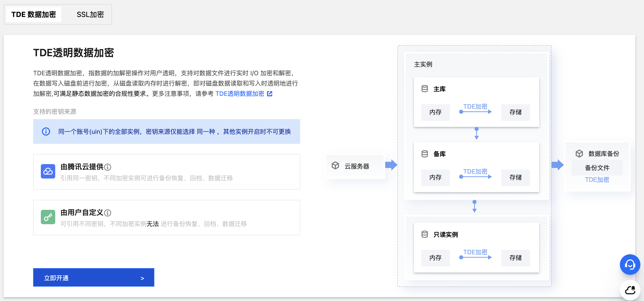
Task: Click the 备份文件 box in diagram
Action: pyautogui.click(x=597, y=168)
